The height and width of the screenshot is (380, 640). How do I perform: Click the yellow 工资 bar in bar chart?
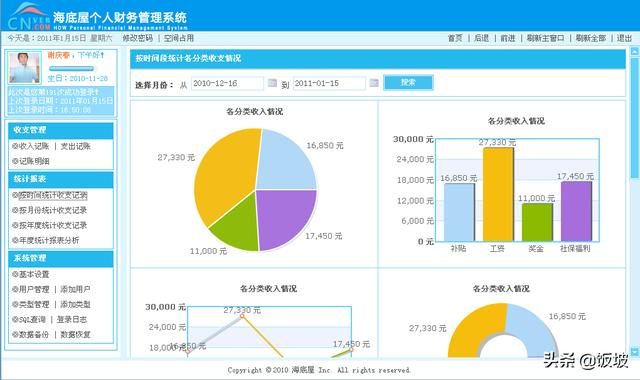pos(498,194)
